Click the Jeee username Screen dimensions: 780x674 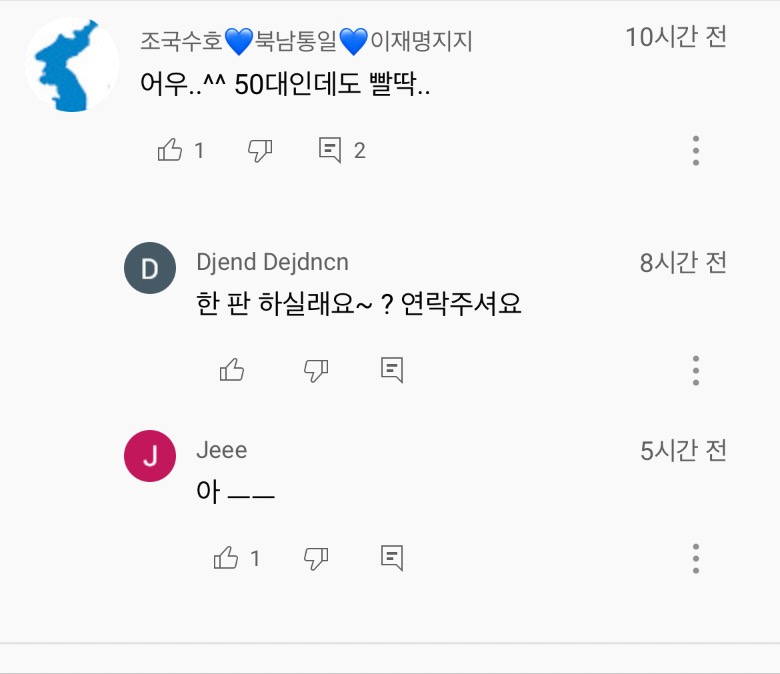(x=221, y=450)
